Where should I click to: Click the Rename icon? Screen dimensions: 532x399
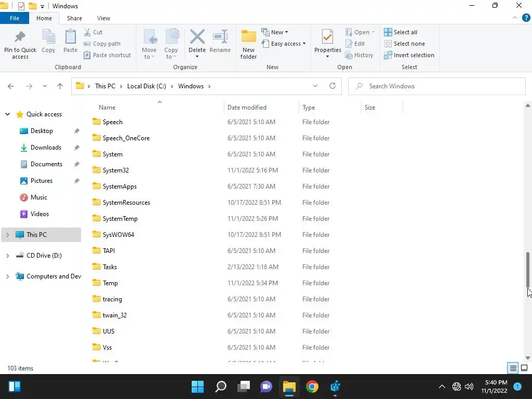point(220,37)
